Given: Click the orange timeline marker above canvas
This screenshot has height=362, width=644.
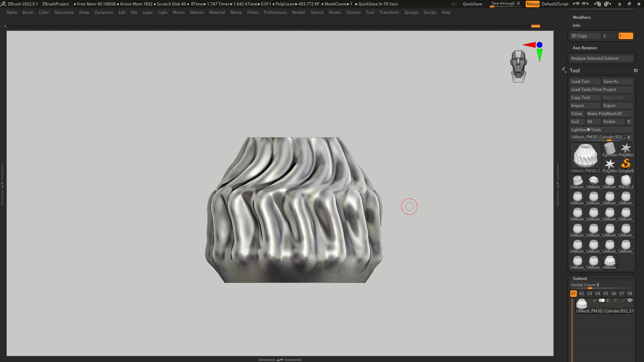Looking at the screenshot, I should (536, 26).
